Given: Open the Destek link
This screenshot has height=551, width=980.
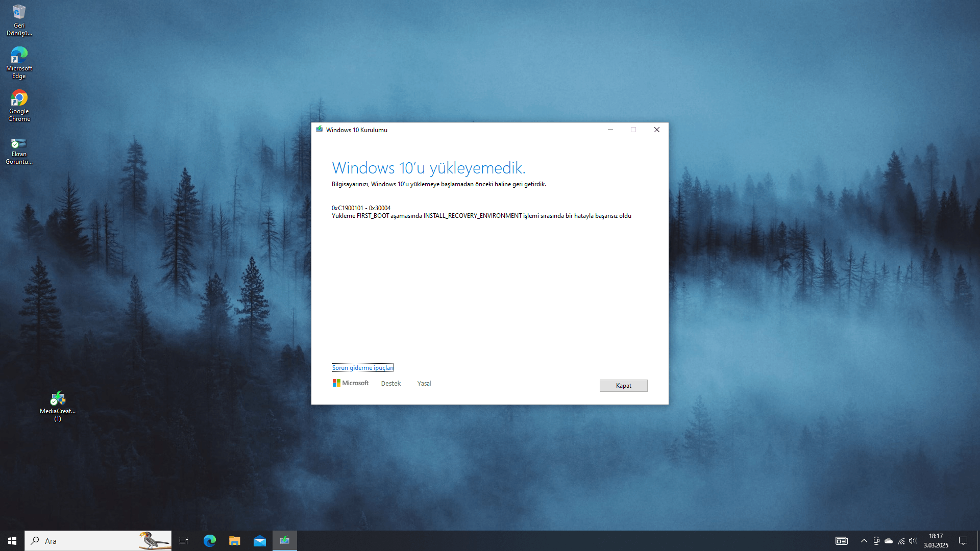Looking at the screenshot, I should click(390, 384).
